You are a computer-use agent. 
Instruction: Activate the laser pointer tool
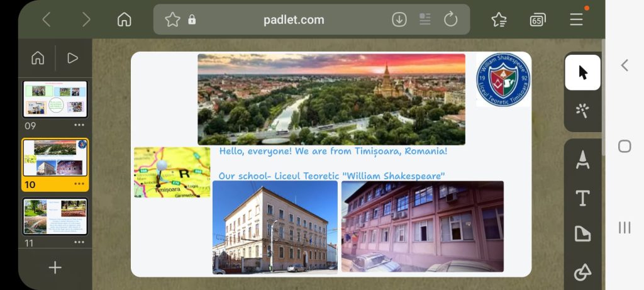582,110
